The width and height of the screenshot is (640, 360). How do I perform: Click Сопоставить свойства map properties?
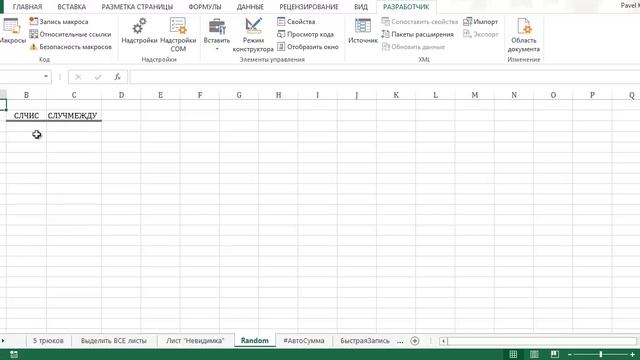[420, 22]
